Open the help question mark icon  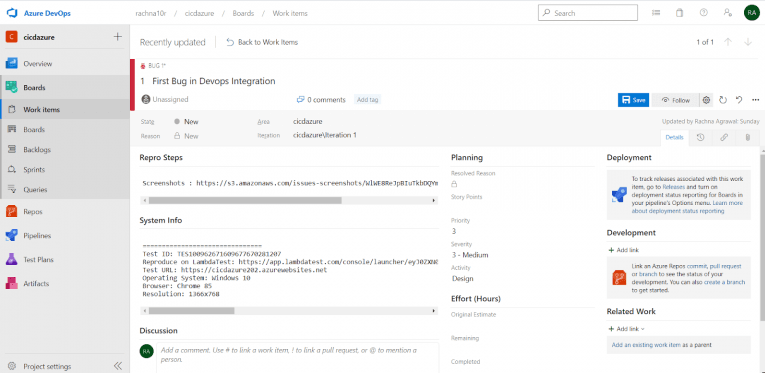pyautogui.click(x=704, y=13)
